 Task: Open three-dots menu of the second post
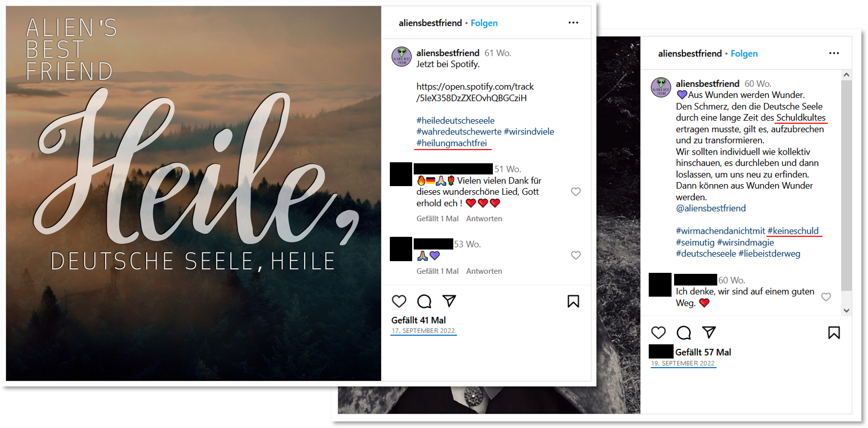pos(834,53)
